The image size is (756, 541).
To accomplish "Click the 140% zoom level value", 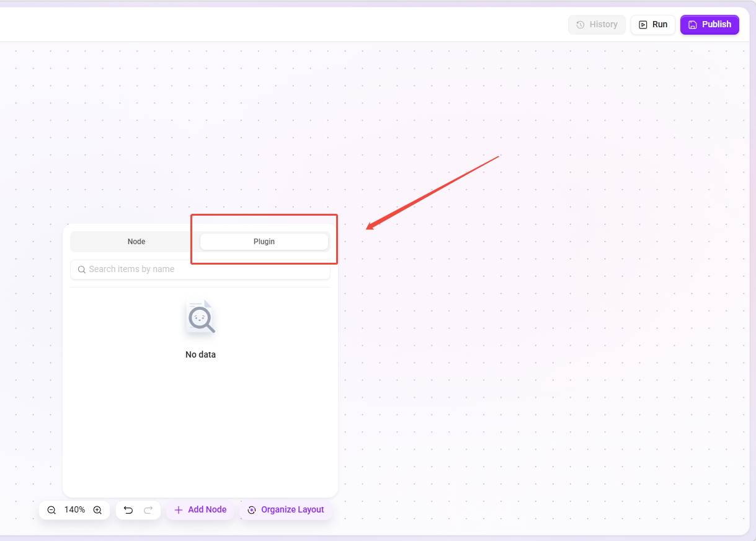I will point(74,510).
